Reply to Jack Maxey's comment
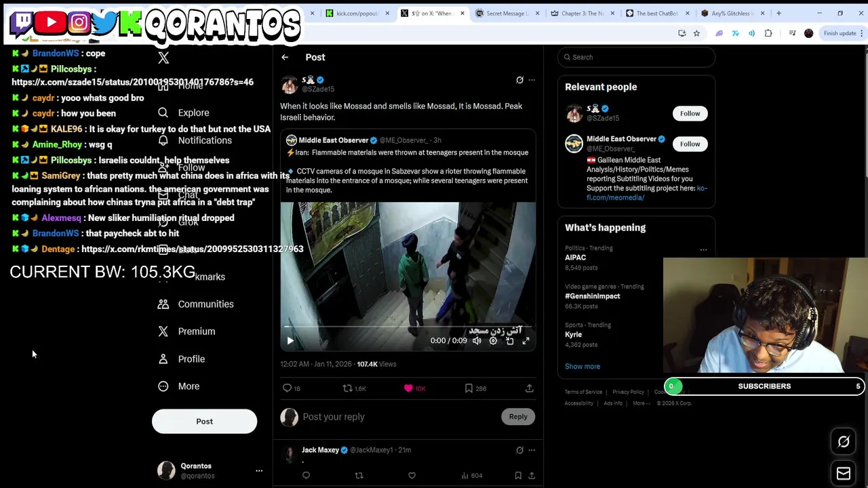868x488 pixels. pos(306,476)
